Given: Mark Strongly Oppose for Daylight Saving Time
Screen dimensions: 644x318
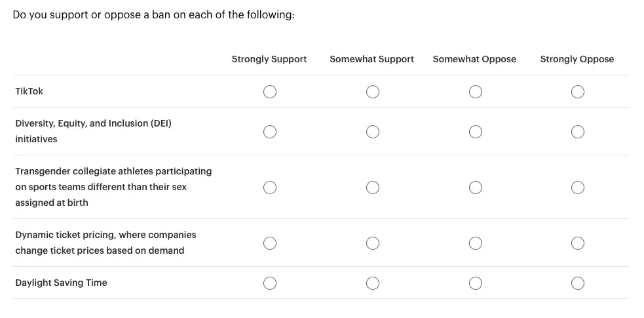Looking at the screenshot, I should pos(577,283).
